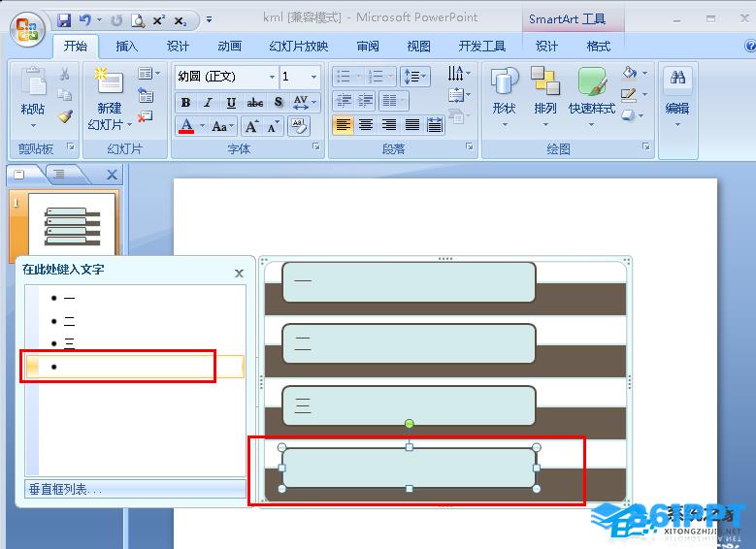The width and height of the screenshot is (756, 549).
Task: Close the SmartArt text pane
Action: click(x=239, y=274)
